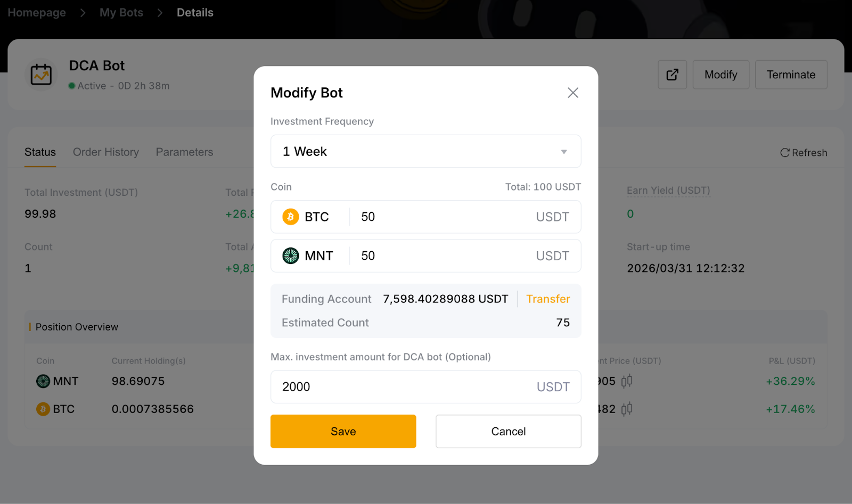
Task: Edit the MNT amount field
Action: tap(442, 256)
